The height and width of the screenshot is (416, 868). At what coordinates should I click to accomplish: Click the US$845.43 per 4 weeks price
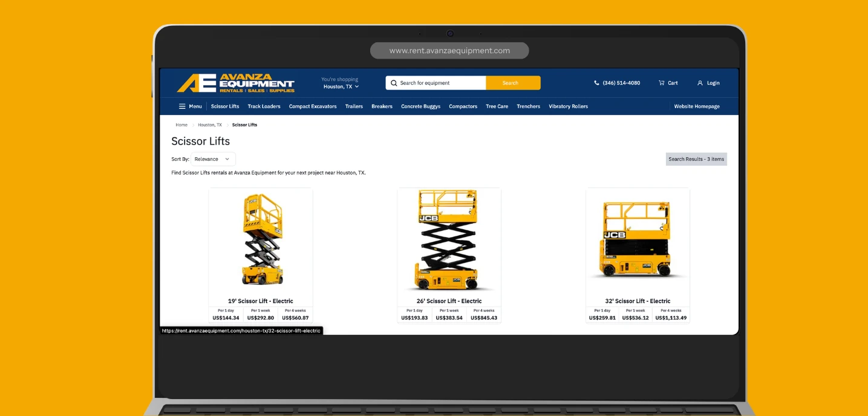coord(484,318)
